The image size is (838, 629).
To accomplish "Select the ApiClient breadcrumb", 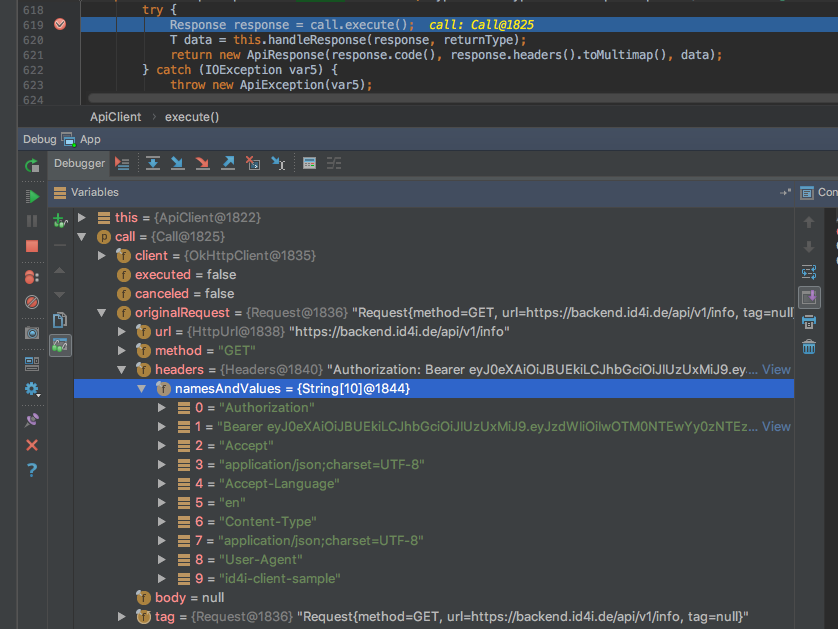I will (x=115, y=117).
